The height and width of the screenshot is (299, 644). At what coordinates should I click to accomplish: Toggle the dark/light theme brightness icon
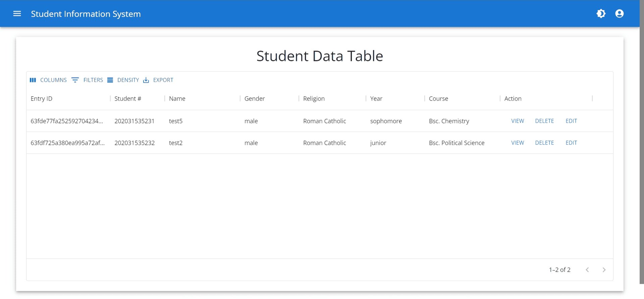click(x=601, y=14)
